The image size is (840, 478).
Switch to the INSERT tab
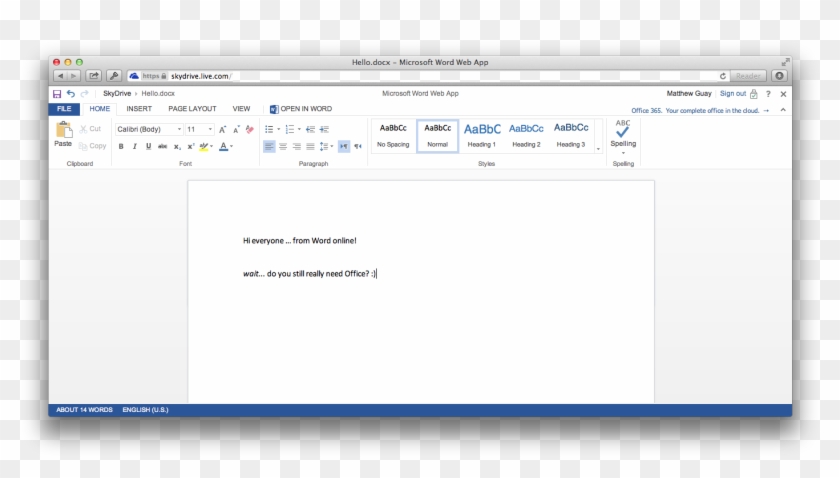[139, 109]
